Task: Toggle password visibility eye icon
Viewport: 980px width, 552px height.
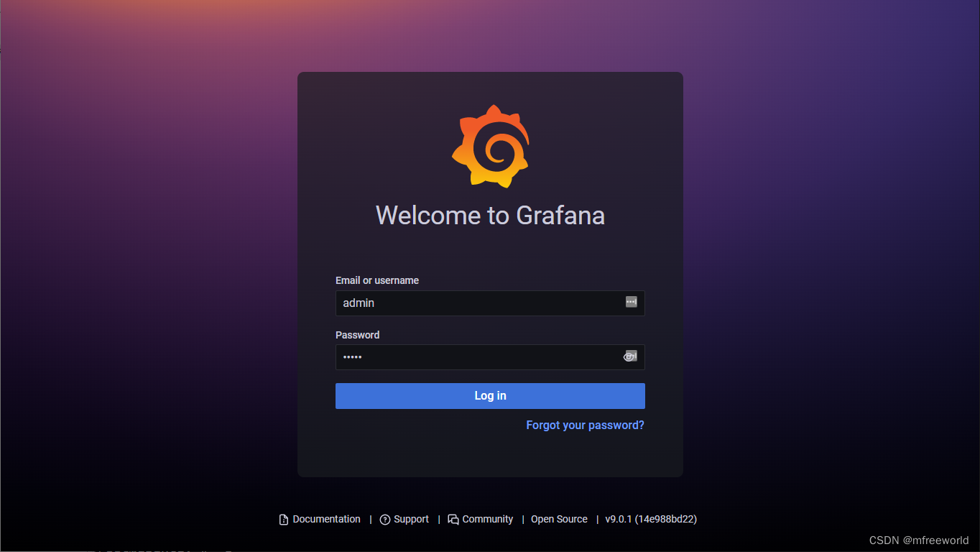Action: coord(630,356)
